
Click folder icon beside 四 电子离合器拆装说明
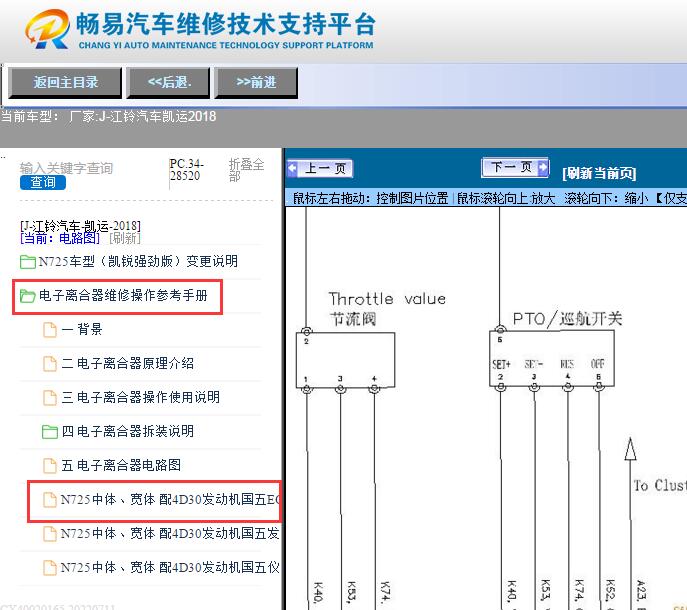click(x=50, y=432)
